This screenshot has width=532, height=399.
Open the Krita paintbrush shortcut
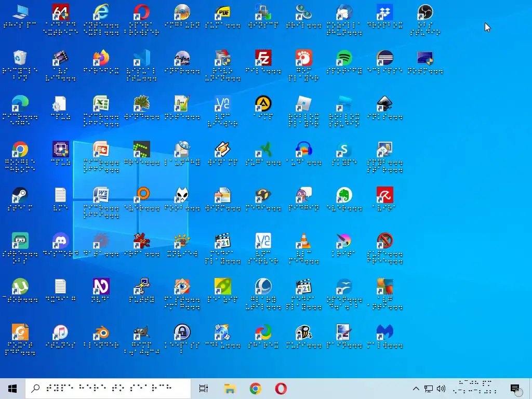344,241
